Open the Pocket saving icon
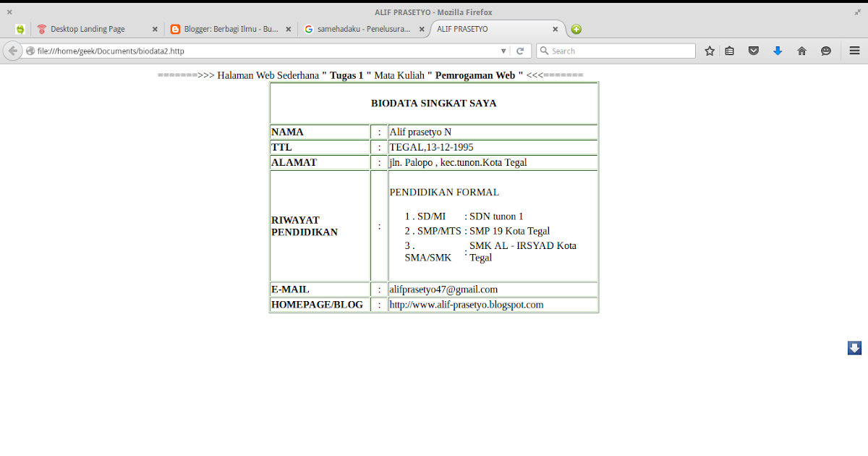Screen dimensions: 868x456 pos(754,51)
